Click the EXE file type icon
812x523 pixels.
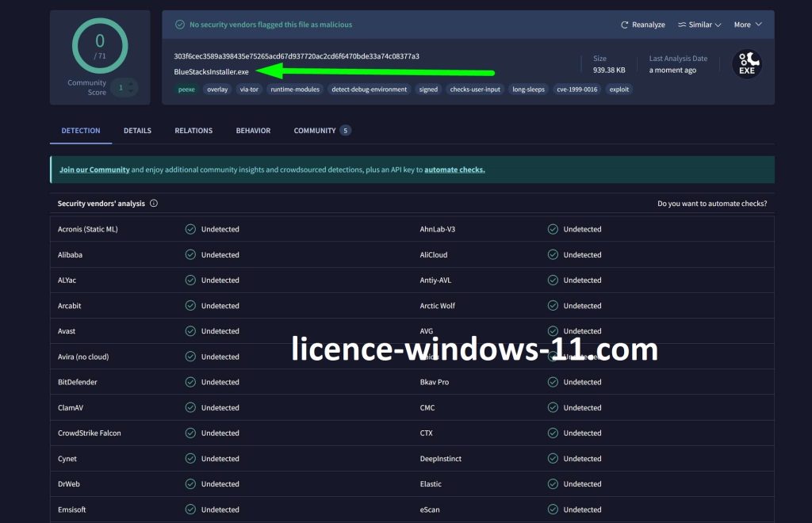coord(746,63)
